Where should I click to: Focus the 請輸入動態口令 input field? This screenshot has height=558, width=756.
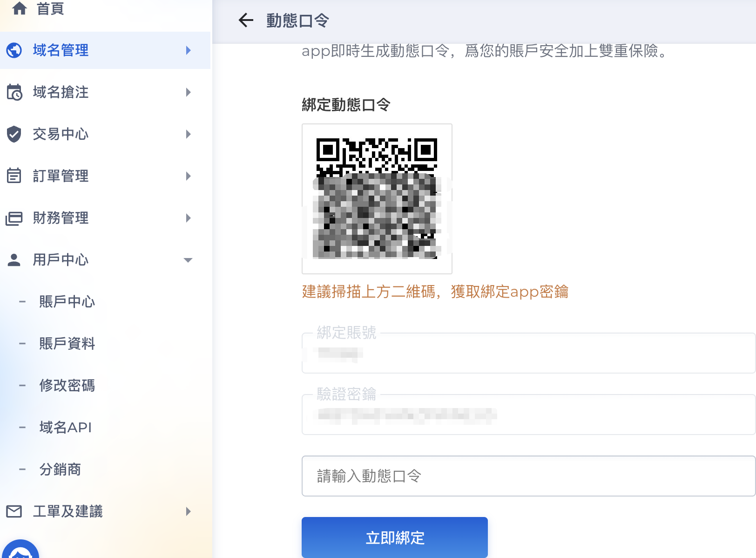pyautogui.click(x=528, y=476)
